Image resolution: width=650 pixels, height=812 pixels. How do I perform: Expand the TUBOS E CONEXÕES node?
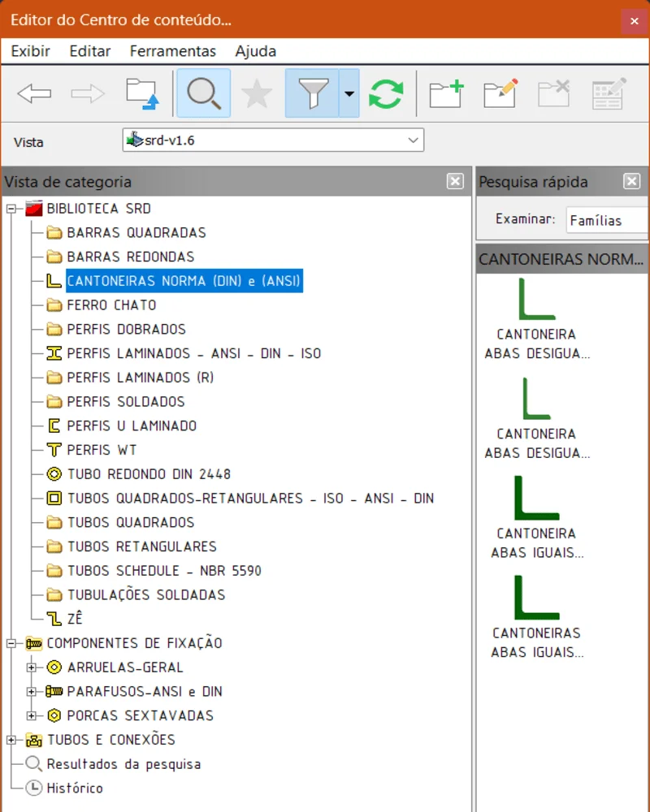click(x=12, y=740)
